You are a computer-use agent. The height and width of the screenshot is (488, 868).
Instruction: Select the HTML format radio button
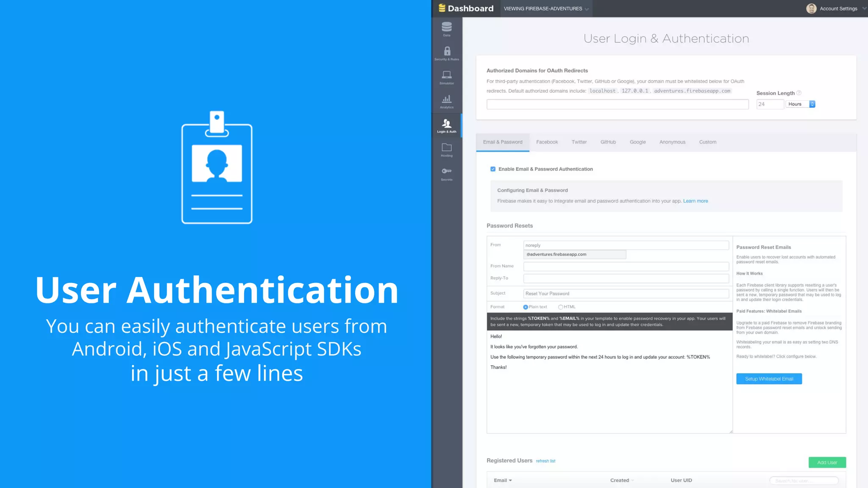pos(561,307)
